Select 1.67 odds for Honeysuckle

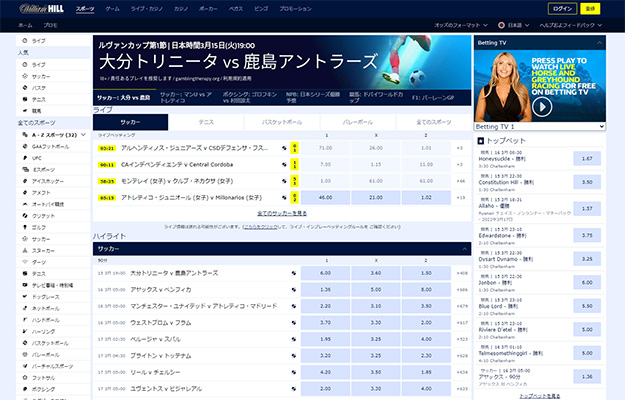587,159
